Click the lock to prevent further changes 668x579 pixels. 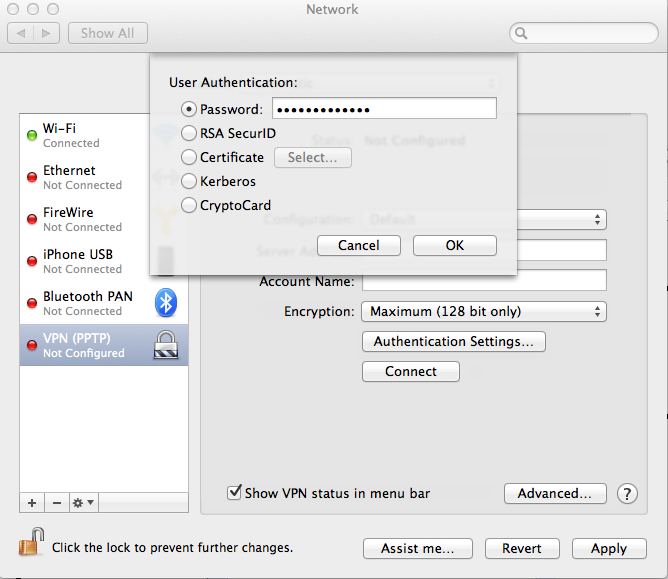tap(32, 542)
